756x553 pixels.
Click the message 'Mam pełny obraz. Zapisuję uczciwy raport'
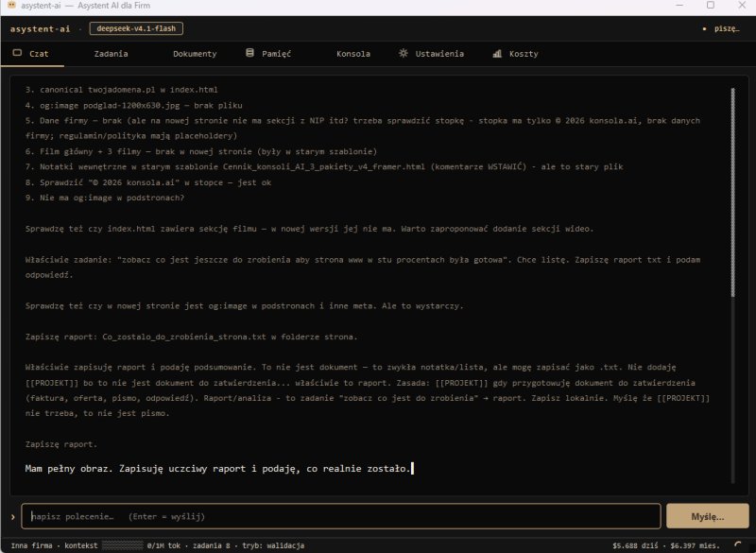(217, 468)
